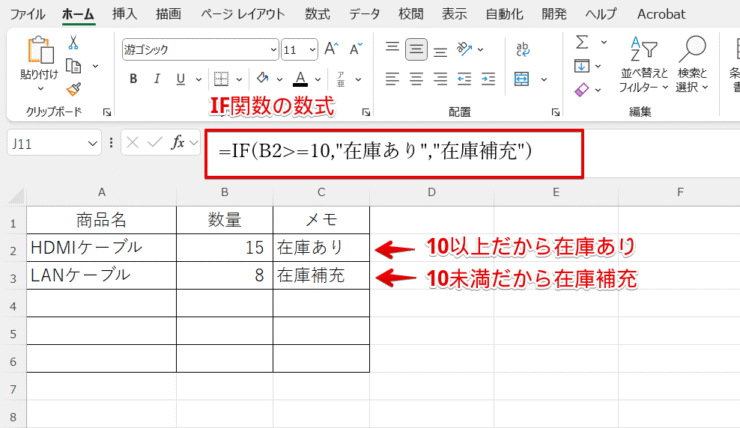Toggle wrap text
Image resolution: width=740 pixels, height=428 pixels.
coord(522,49)
